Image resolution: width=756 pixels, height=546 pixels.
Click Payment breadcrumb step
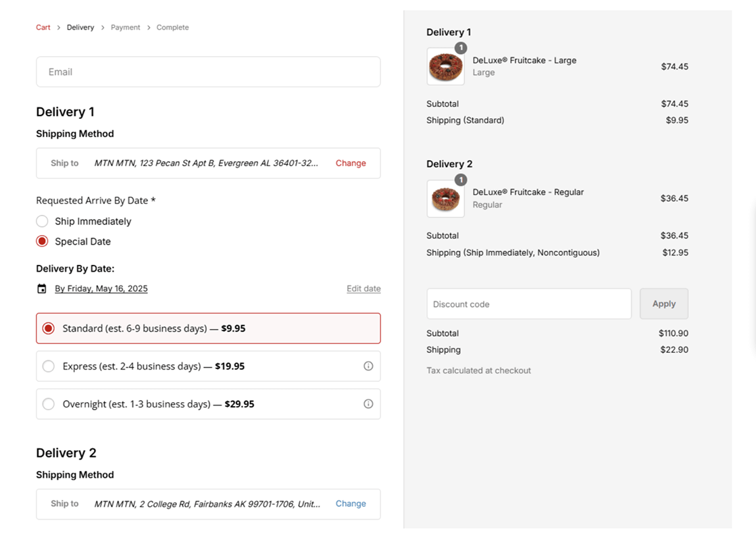coord(126,28)
